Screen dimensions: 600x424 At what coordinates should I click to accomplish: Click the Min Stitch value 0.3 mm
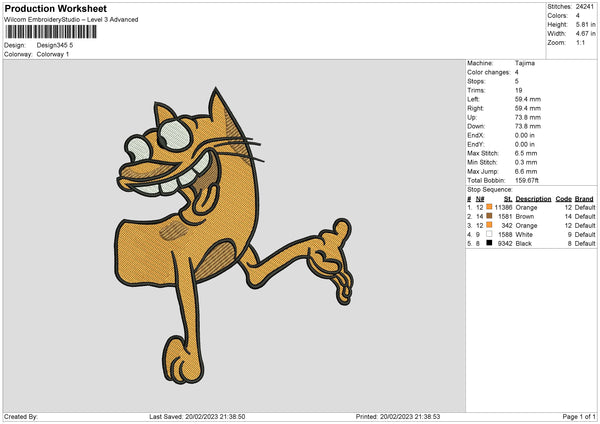tap(526, 163)
